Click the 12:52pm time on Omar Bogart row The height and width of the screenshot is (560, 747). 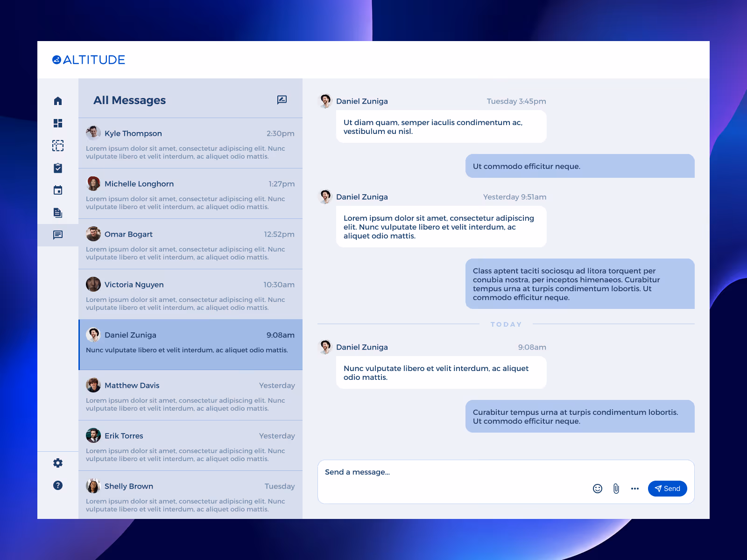279,234
